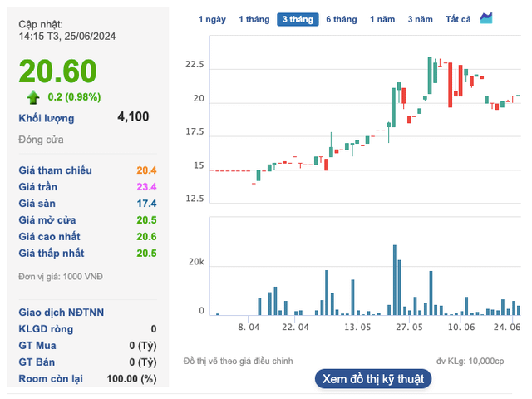Switch to the 1 tháng chart range
The image size is (532, 399).
click(253, 19)
